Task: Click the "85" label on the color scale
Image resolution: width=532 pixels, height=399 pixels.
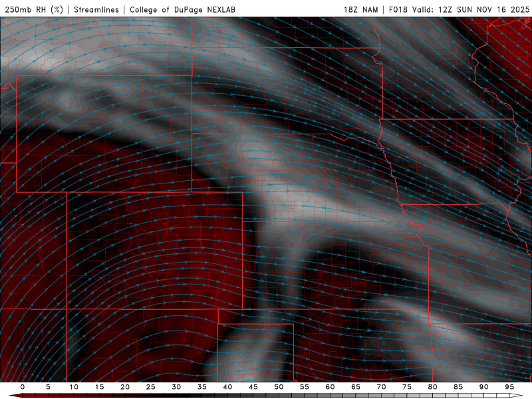Action: tap(458, 387)
